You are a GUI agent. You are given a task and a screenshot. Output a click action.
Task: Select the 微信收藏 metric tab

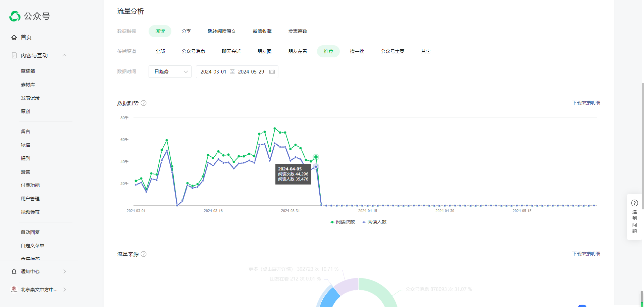tap(262, 31)
